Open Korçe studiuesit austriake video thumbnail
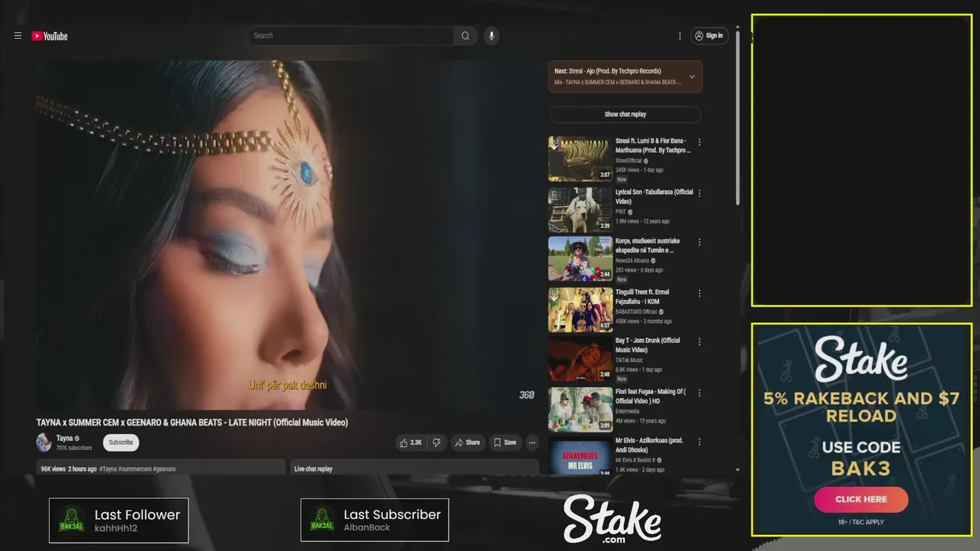 580,259
